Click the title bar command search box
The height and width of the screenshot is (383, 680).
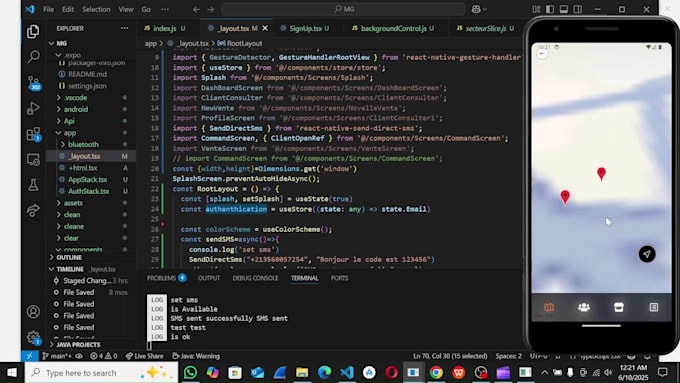coord(343,9)
